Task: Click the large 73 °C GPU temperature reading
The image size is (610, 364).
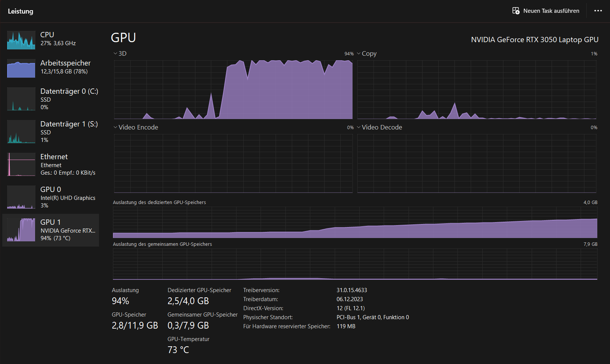Action: click(x=178, y=350)
